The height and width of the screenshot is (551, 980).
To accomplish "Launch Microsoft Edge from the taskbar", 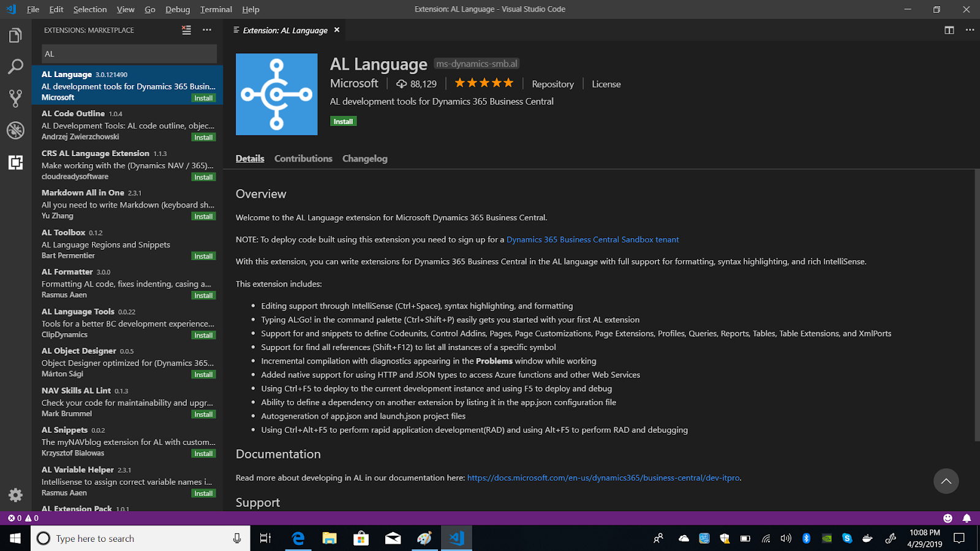I will point(298,538).
